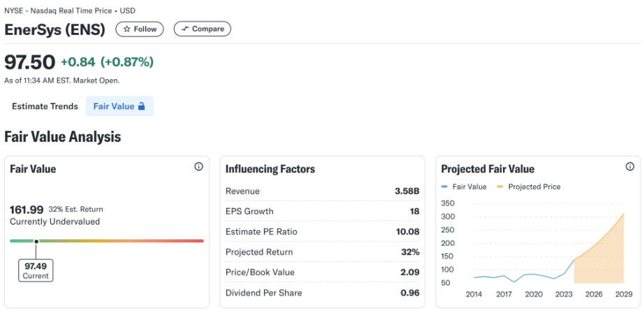Select the Revenue row in Influencing Factors
The image size is (644, 312).
coord(323,191)
